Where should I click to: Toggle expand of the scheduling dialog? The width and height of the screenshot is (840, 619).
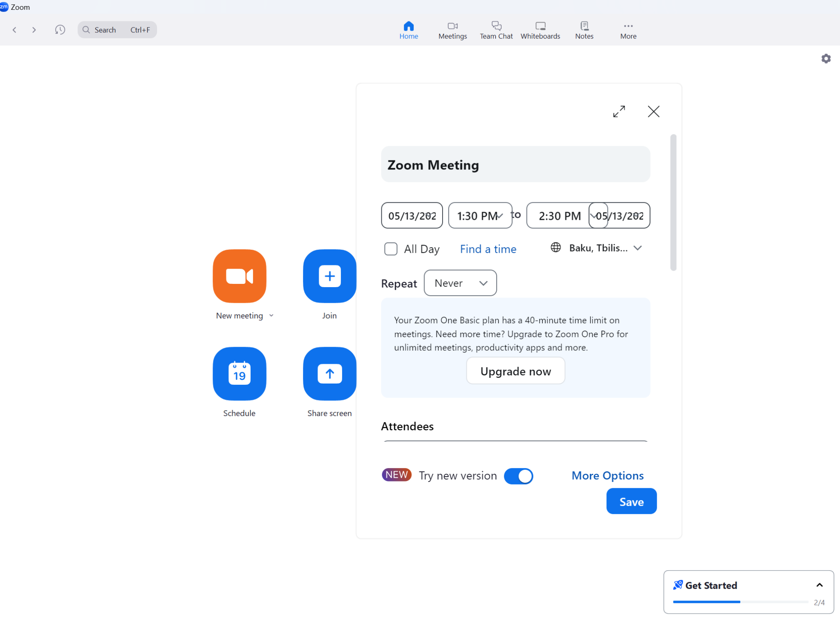pos(619,111)
